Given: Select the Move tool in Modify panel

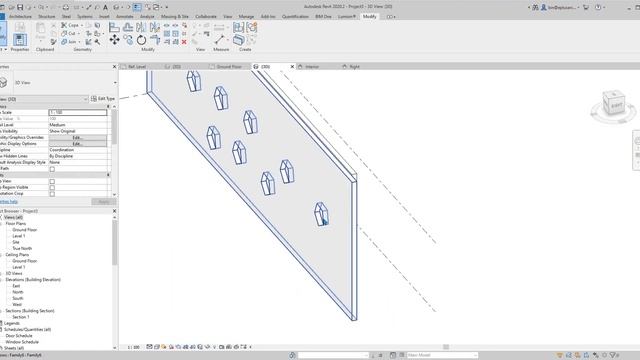Looking at the screenshot, I should [114, 40].
